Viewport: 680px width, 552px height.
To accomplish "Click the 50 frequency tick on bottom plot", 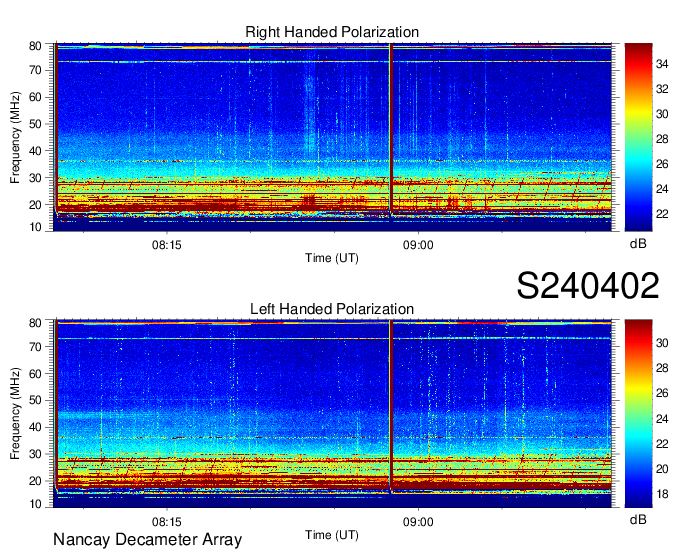I will (x=35, y=400).
